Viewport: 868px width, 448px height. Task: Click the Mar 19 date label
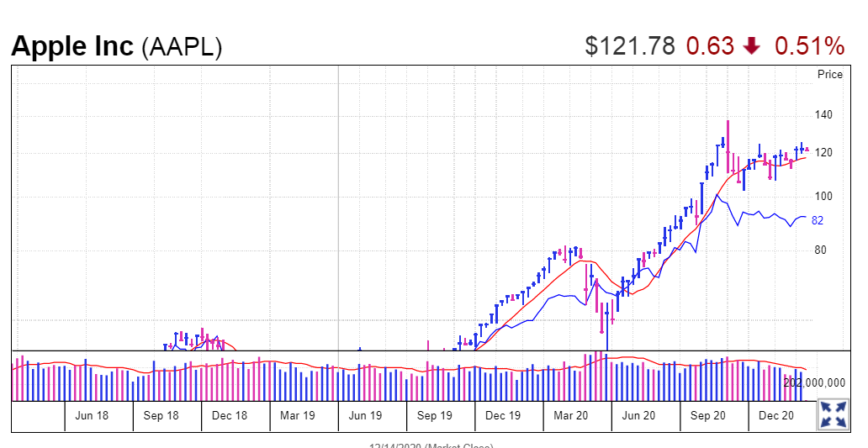tap(297, 415)
